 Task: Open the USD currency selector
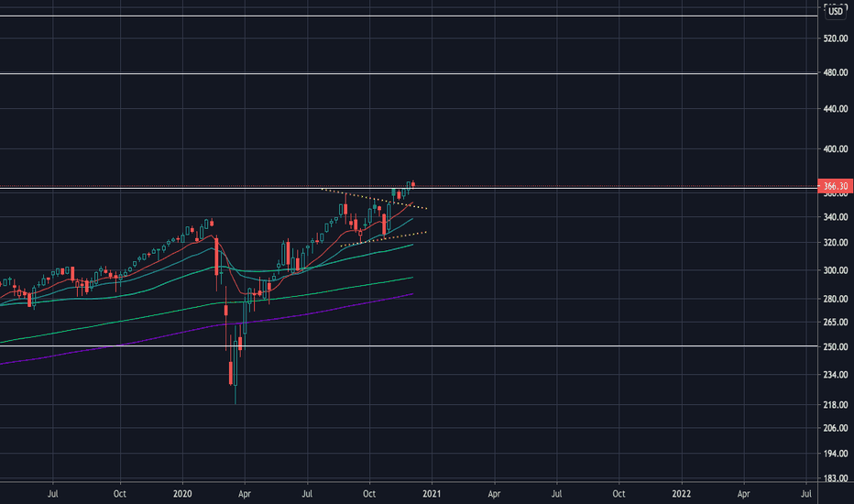coord(835,11)
